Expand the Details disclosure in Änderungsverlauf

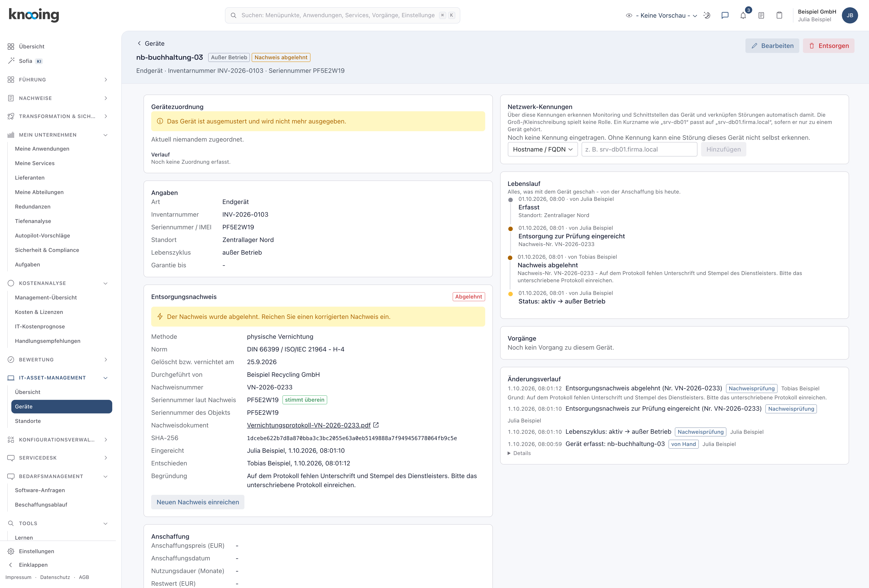pyautogui.click(x=519, y=453)
